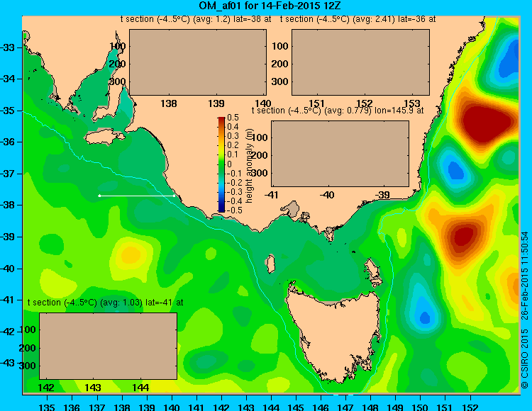Click King Island in Bass Strait

point(270,264)
